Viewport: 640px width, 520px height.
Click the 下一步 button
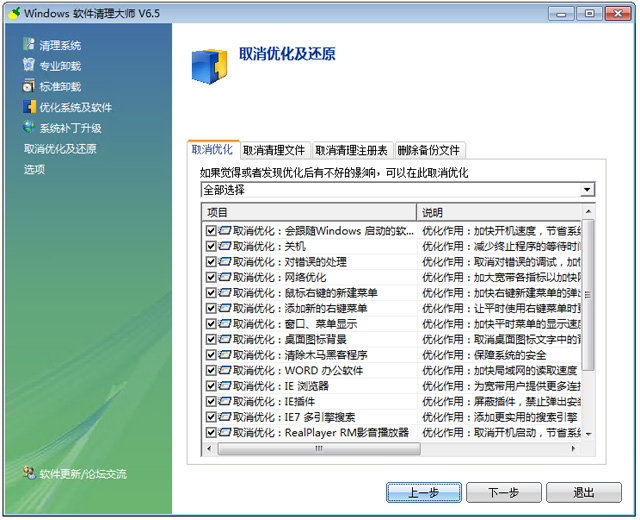tap(504, 493)
